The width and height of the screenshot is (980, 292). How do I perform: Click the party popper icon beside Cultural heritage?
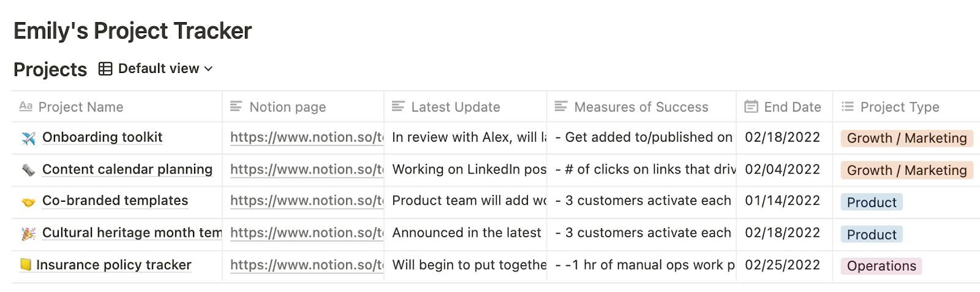(x=28, y=234)
